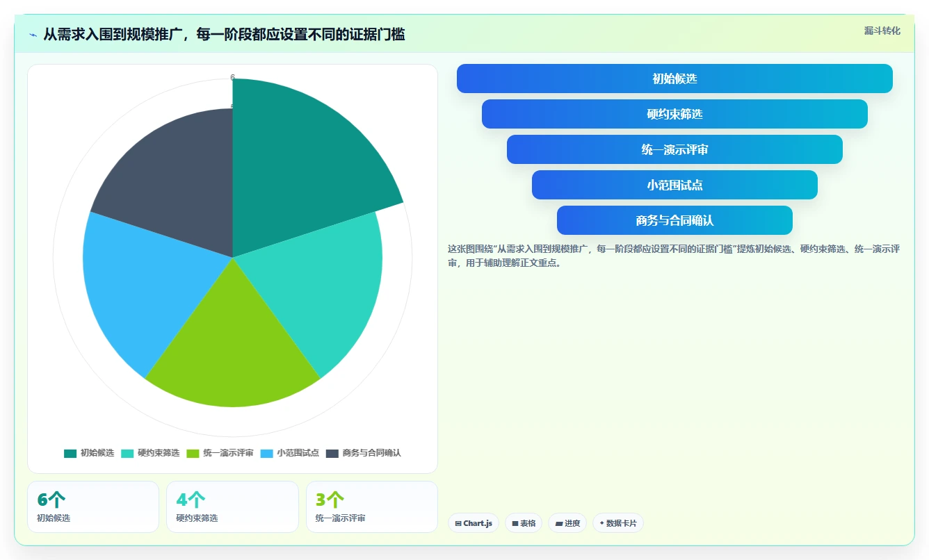Select the 表格 tag chip

click(x=524, y=523)
